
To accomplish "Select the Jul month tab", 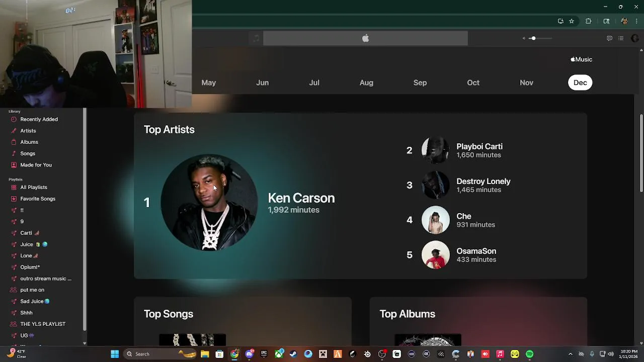I will 314,82.
